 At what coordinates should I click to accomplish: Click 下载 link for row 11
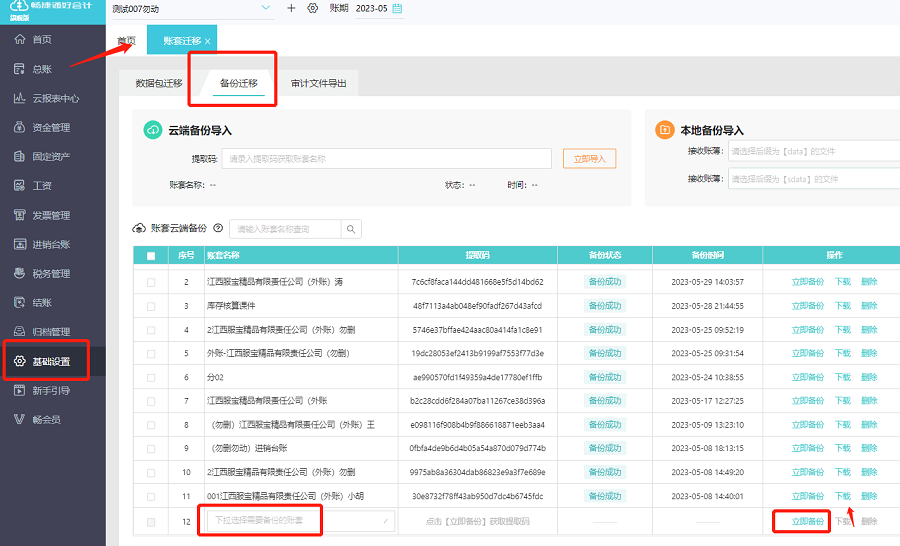click(843, 496)
